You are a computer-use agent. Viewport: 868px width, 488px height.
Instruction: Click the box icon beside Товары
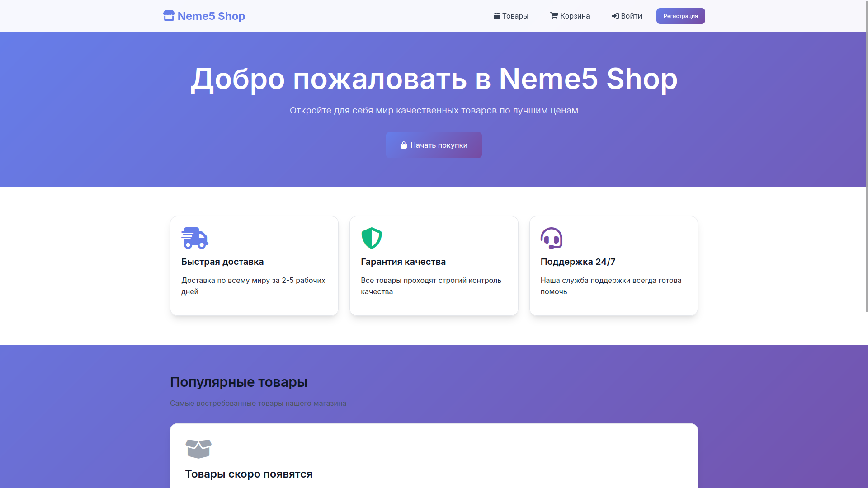(x=497, y=16)
